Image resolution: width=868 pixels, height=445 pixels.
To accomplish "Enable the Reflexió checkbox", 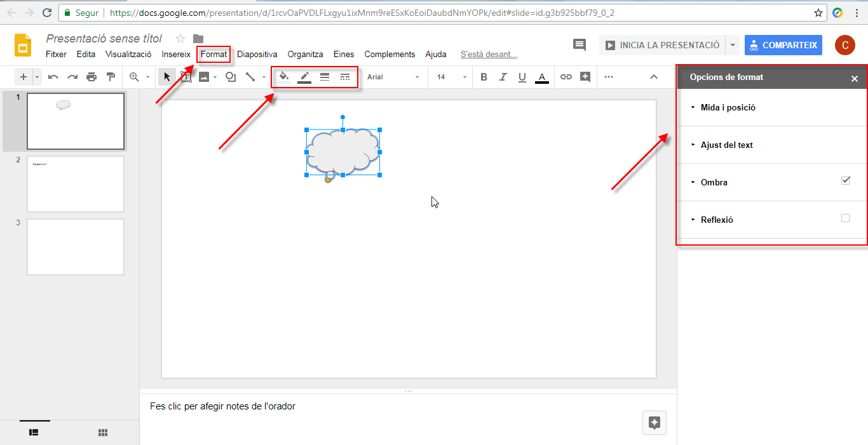I will pos(845,218).
